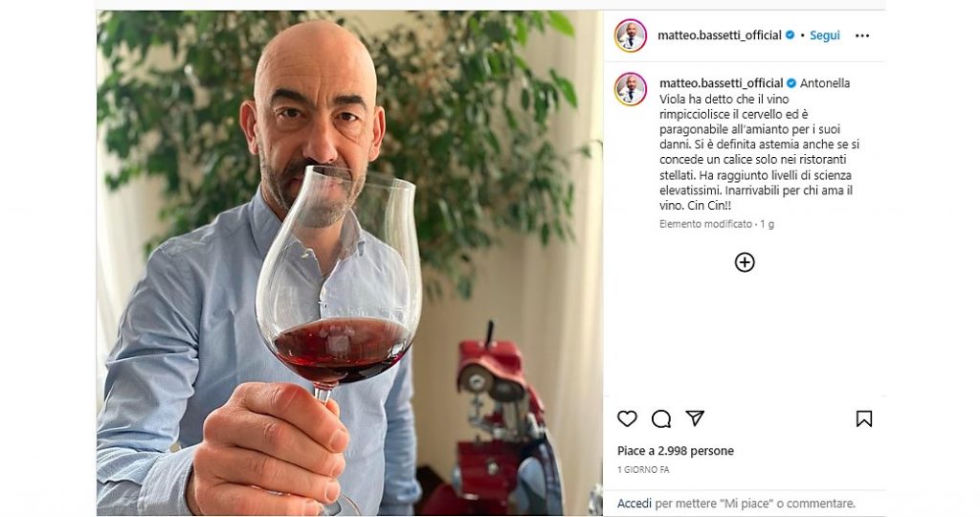
Task: View likes via 'Piace a 2.998 persone'
Action: click(675, 451)
